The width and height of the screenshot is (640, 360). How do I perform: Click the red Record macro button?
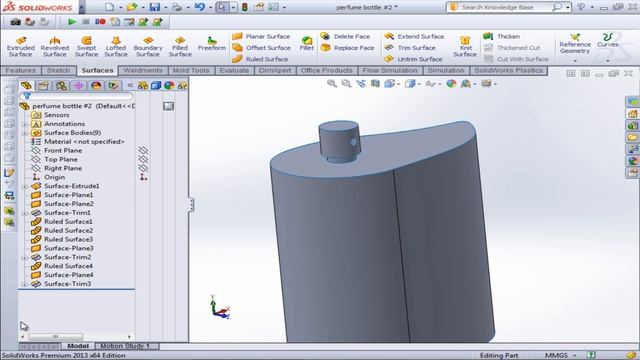(100, 22)
